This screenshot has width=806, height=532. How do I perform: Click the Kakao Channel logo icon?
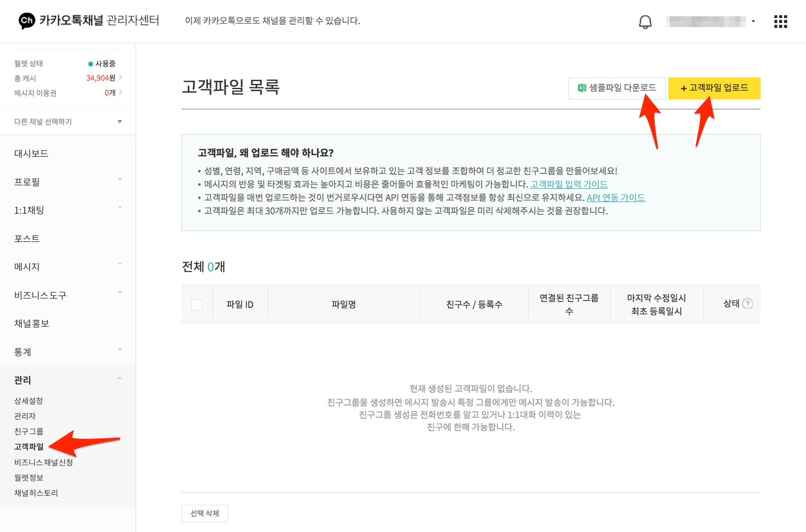(x=27, y=21)
